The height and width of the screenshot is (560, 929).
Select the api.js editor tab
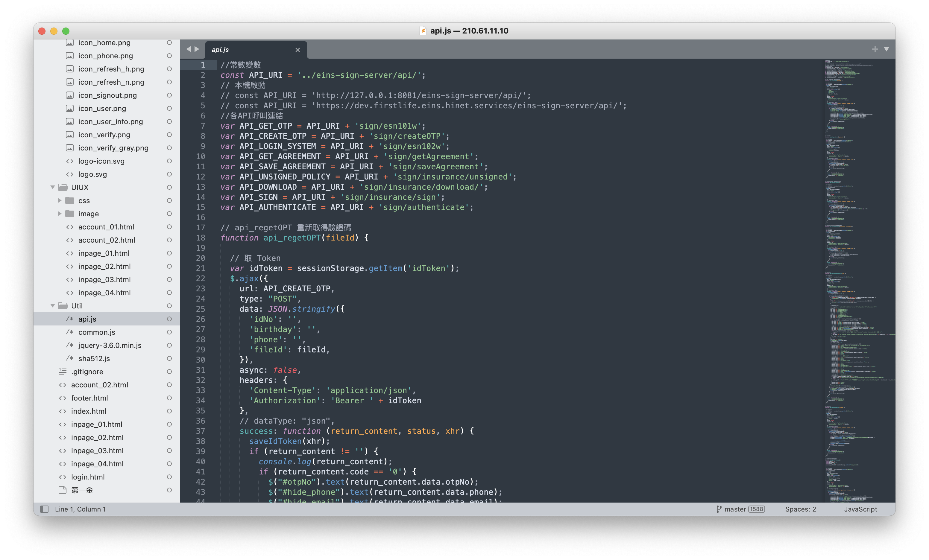coord(256,50)
